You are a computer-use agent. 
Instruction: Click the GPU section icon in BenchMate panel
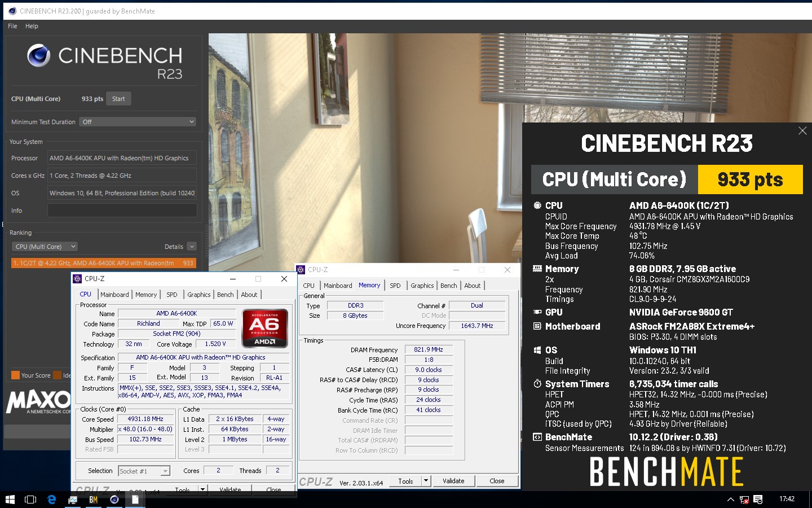pos(537,312)
